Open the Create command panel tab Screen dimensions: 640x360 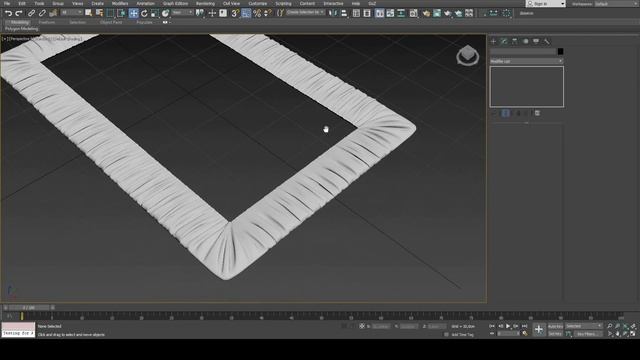(x=493, y=41)
